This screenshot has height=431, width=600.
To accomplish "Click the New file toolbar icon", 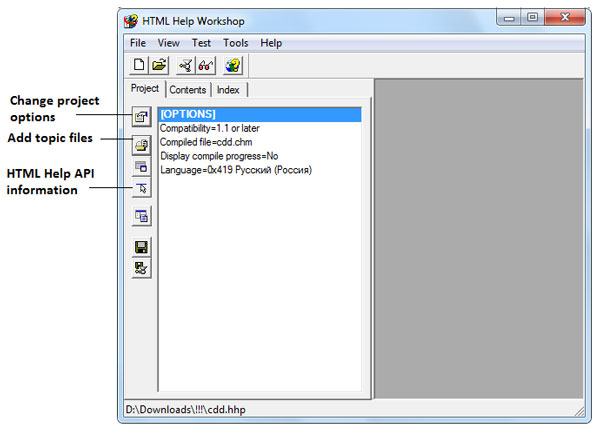I will (x=140, y=66).
